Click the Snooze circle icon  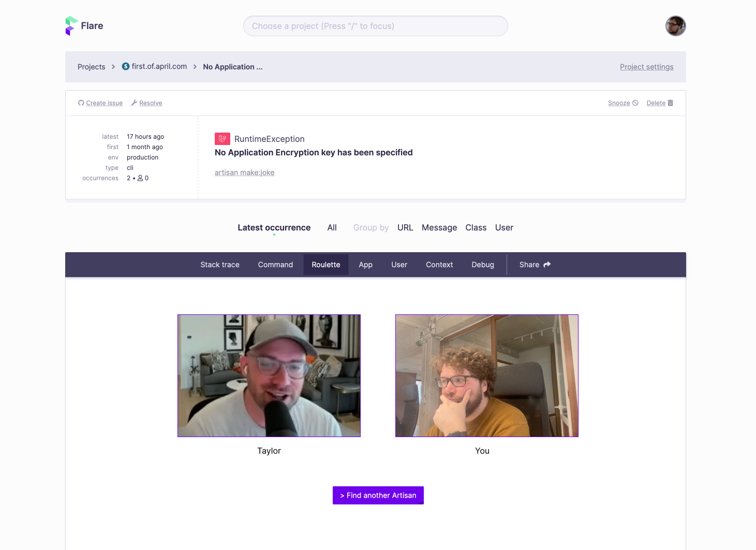(635, 103)
